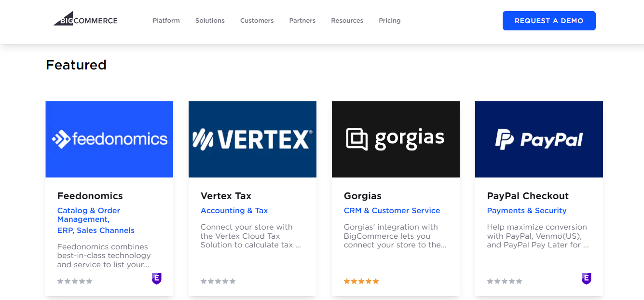Click the Accounting & Tax category link
Viewport: 644px width, 300px height.
click(x=234, y=210)
